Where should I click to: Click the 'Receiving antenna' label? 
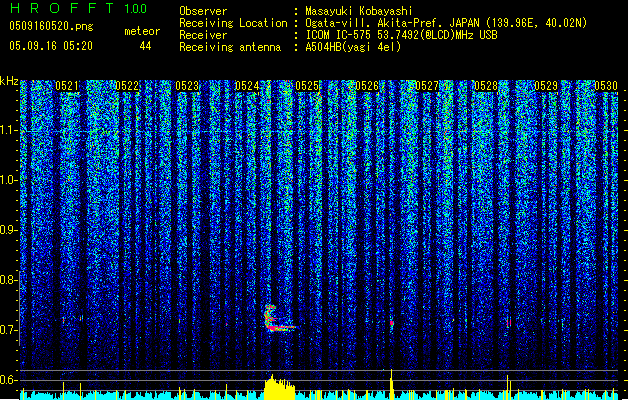click(230, 47)
